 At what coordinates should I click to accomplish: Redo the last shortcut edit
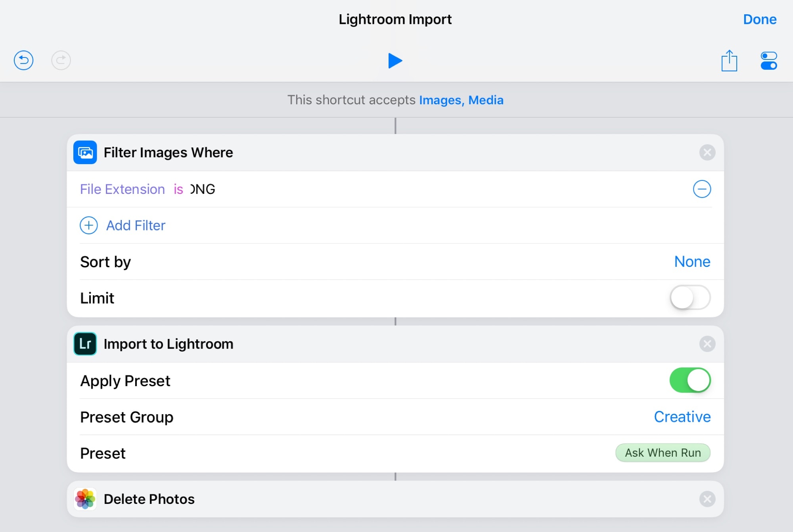(x=60, y=61)
